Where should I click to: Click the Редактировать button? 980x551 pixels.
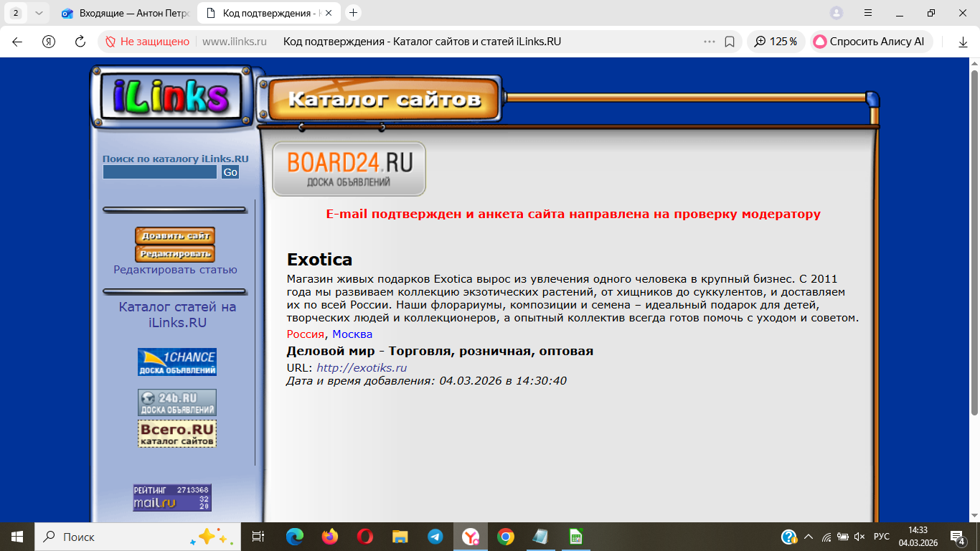coord(175,253)
